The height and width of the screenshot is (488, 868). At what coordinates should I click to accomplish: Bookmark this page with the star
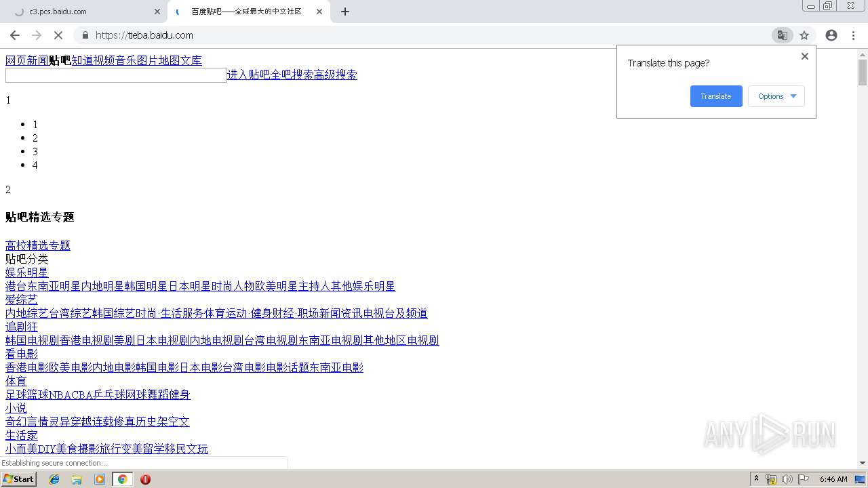[804, 35]
